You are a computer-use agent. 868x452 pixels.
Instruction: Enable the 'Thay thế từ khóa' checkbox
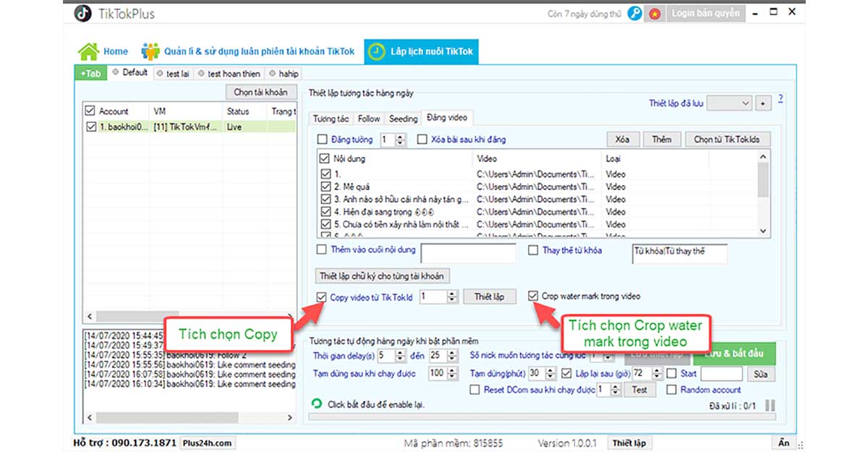pyautogui.click(x=534, y=250)
